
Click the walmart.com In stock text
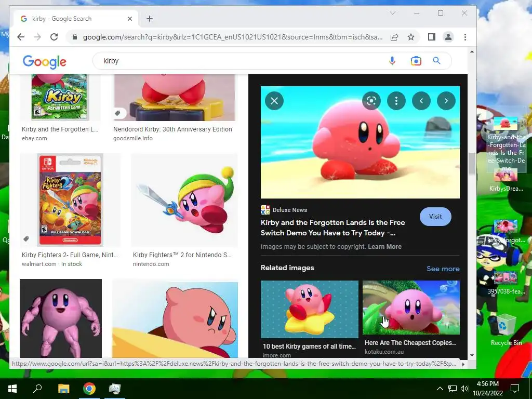52,264
